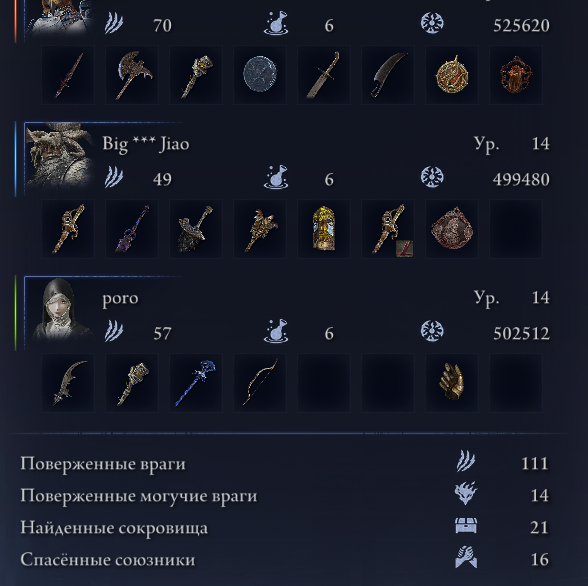Click the Спасённые союзники handshake icon
Viewport: 588px width, 586px height.
tap(466, 557)
